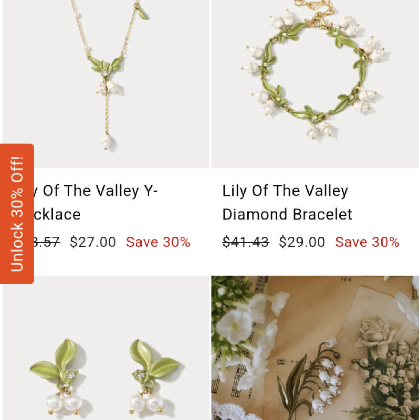The image size is (420, 420).
Task: Open the vintage lily brooch photo
Action: pyautogui.click(x=315, y=348)
